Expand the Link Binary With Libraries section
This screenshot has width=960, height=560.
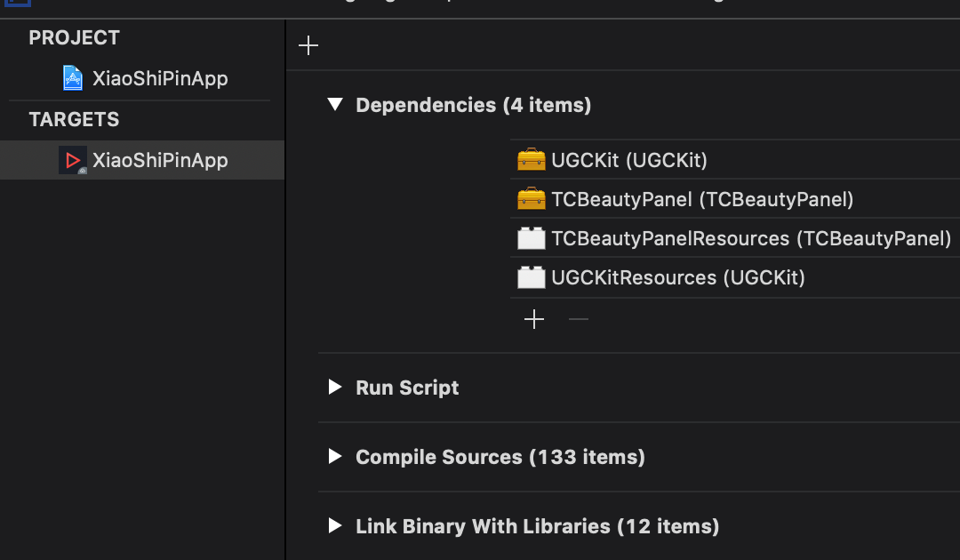335,526
